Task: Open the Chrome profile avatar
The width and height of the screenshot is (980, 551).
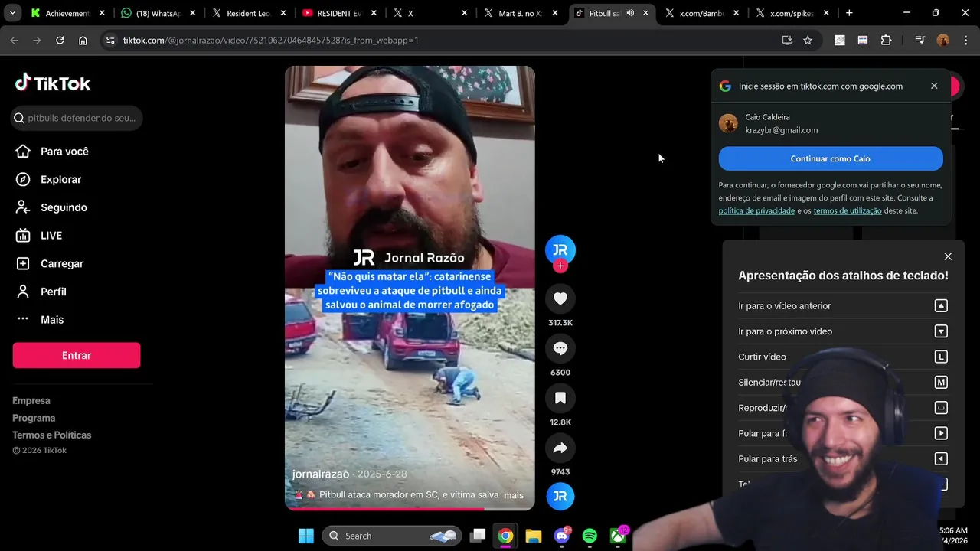Action: click(x=942, y=40)
